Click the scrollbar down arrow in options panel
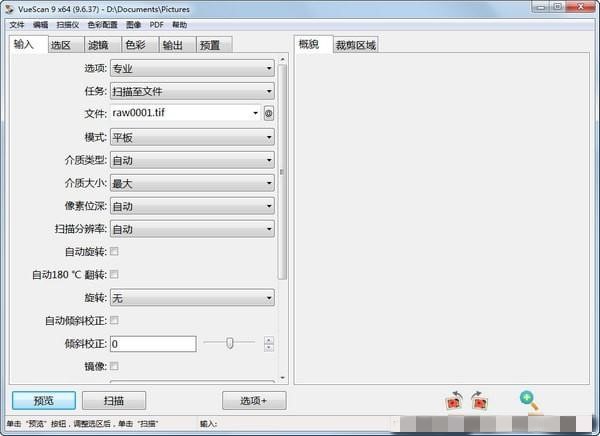The image size is (600, 436). point(282,378)
